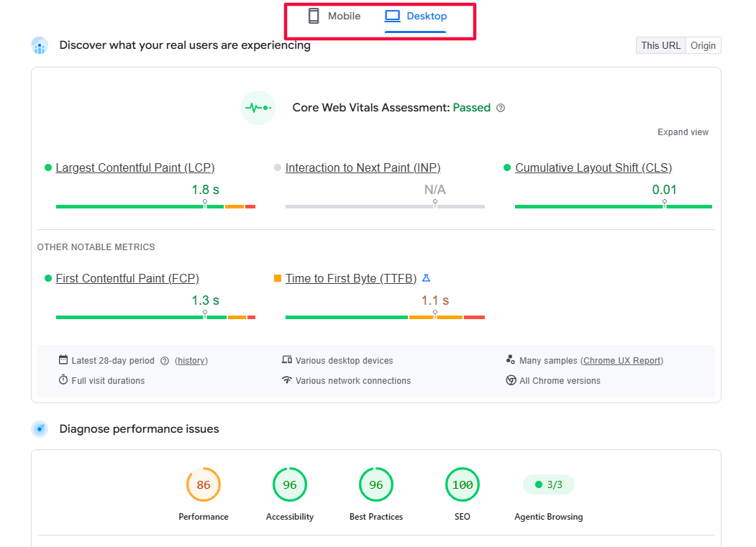
Task: Jump to Performance score 86 gauge
Action: [x=204, y=485]
